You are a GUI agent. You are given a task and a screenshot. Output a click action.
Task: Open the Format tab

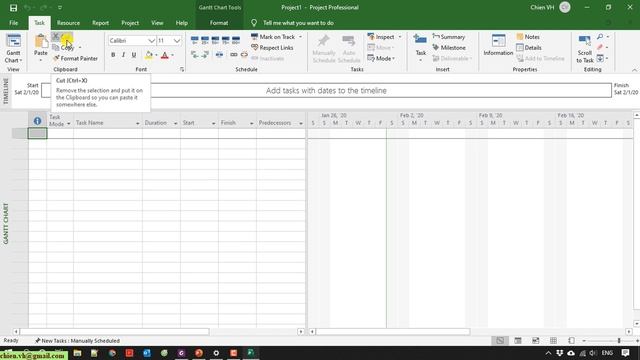[x=219, y=23]
